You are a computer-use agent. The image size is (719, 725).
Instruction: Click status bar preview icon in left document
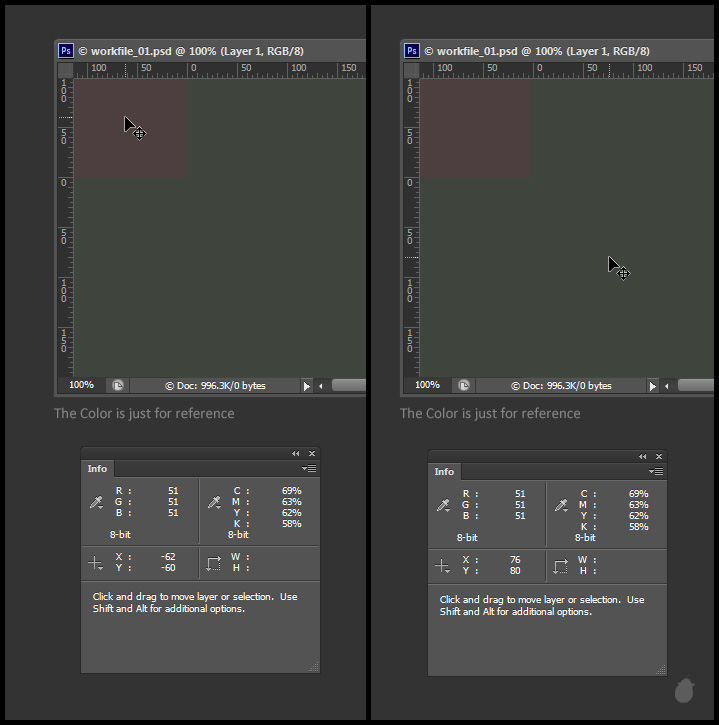click(x=118, y=385)
